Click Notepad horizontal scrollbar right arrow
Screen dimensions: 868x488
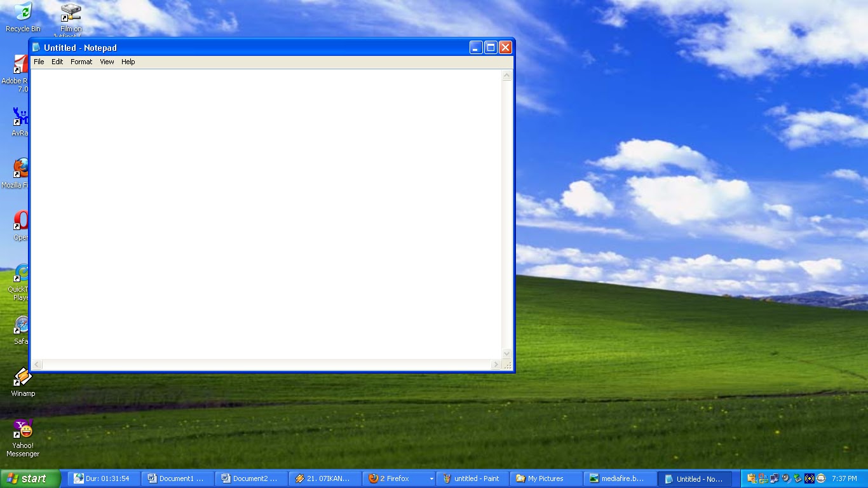pyautogui.click(x=496, y=365)
